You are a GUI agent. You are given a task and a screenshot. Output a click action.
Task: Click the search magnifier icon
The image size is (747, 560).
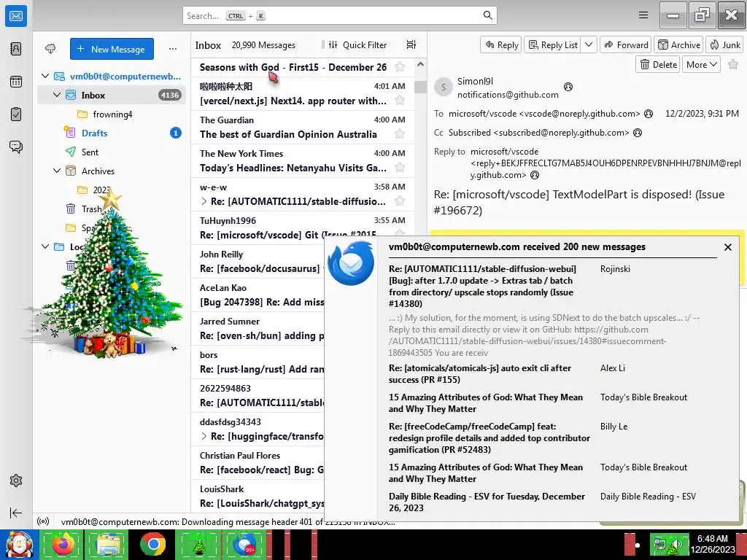[487, 15]
